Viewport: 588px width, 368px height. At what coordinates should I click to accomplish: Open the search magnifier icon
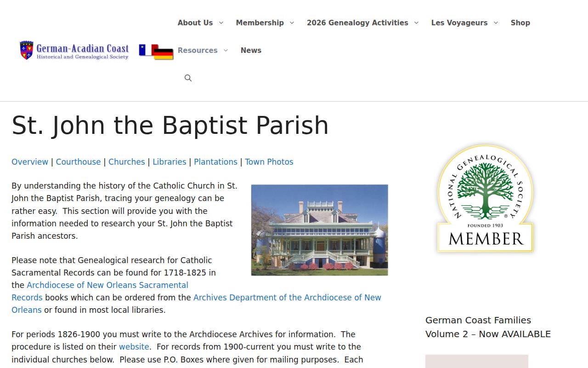click(x=188, y=78)
